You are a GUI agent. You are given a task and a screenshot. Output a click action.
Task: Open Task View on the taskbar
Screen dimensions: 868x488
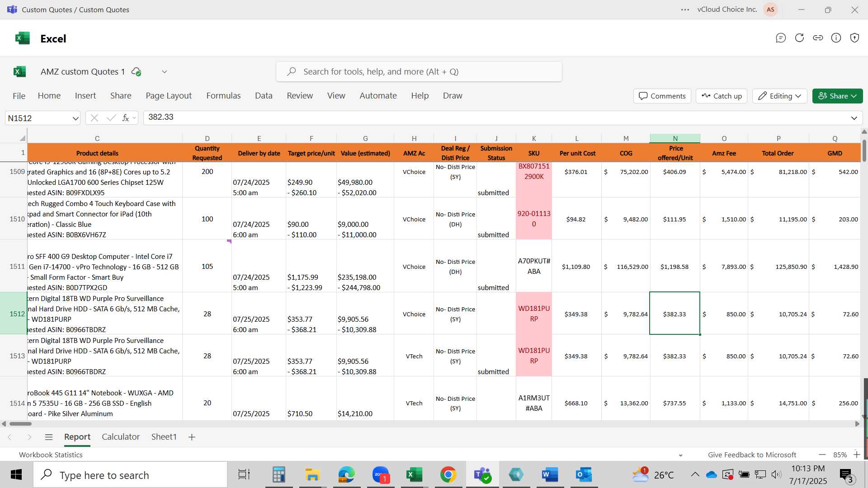point(244,475)
